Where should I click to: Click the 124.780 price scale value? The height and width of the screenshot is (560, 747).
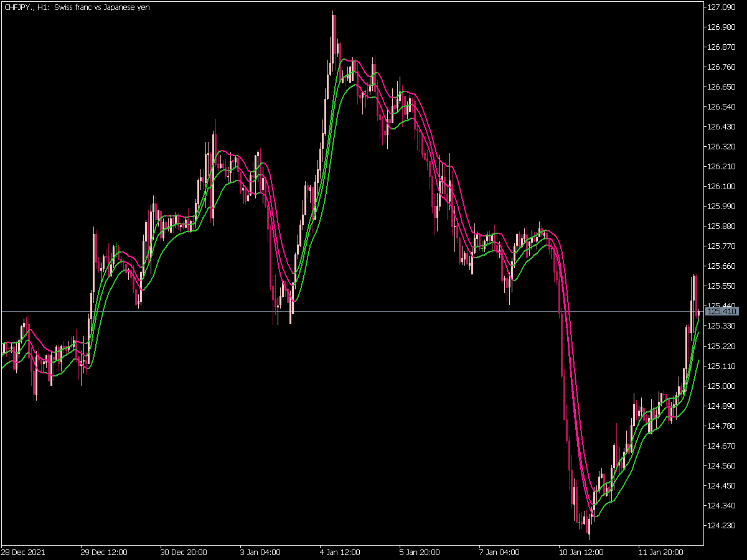point(722,426)
